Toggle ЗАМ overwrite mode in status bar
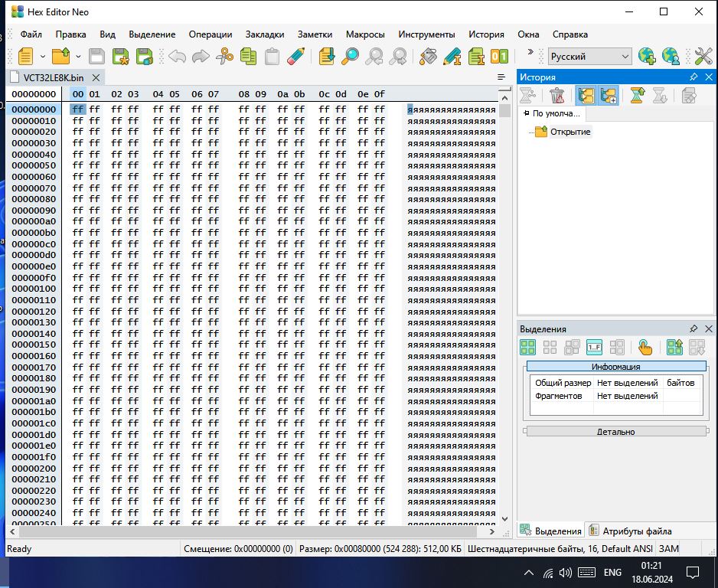 tap(668, 549)
